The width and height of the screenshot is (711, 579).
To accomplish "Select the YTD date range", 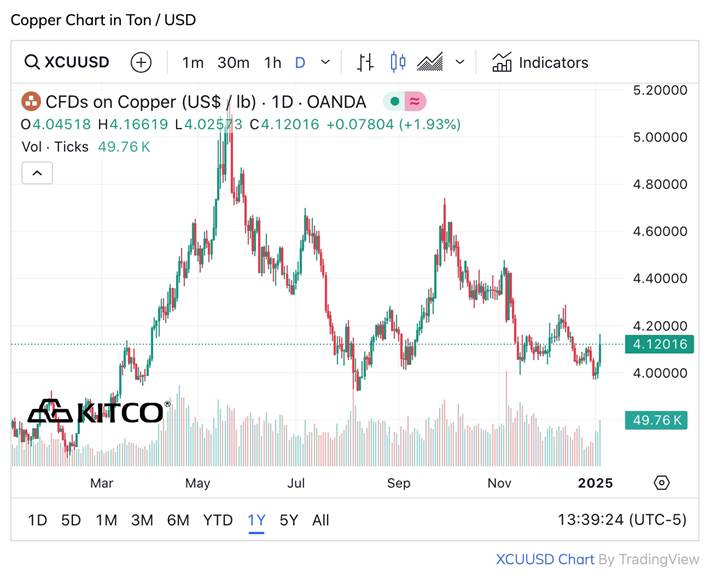I will pos(217,520).
